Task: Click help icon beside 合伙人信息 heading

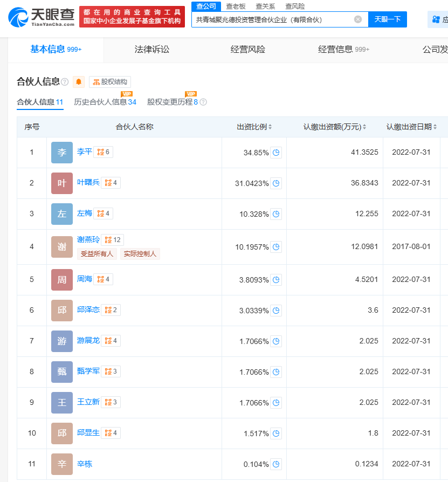Action: pos(65,82)
